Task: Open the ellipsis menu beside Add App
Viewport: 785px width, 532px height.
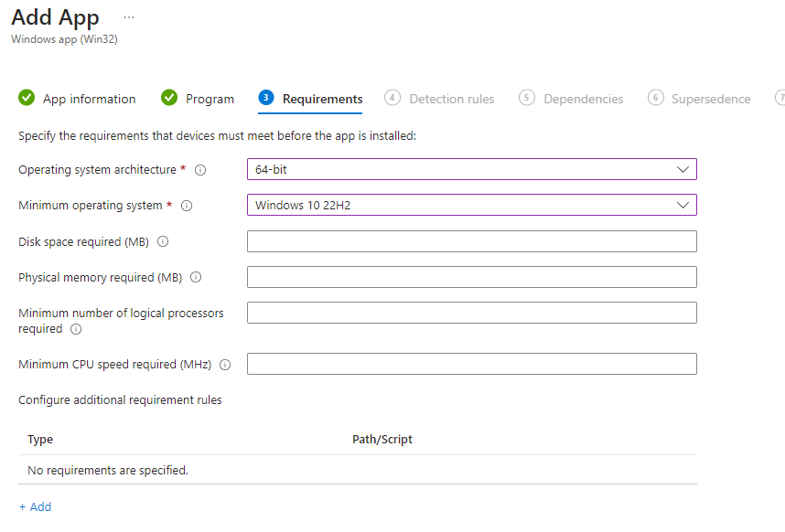Action: (x=129, y=17)
